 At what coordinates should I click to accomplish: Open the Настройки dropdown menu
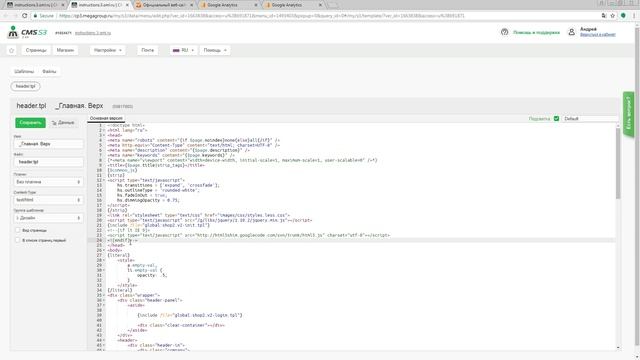click(108, 50)
